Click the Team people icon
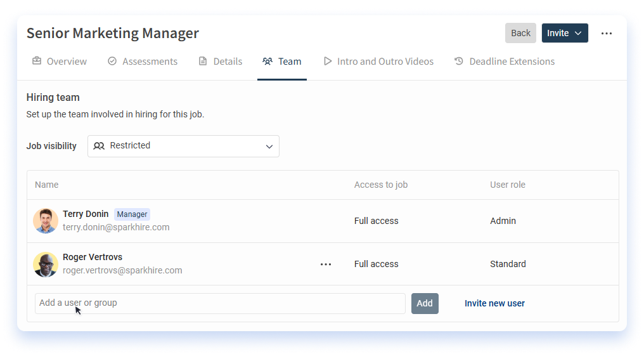Image resolution: width=644 pixels, height=354 pixels. pyautogui.click(x=267, y=62)
